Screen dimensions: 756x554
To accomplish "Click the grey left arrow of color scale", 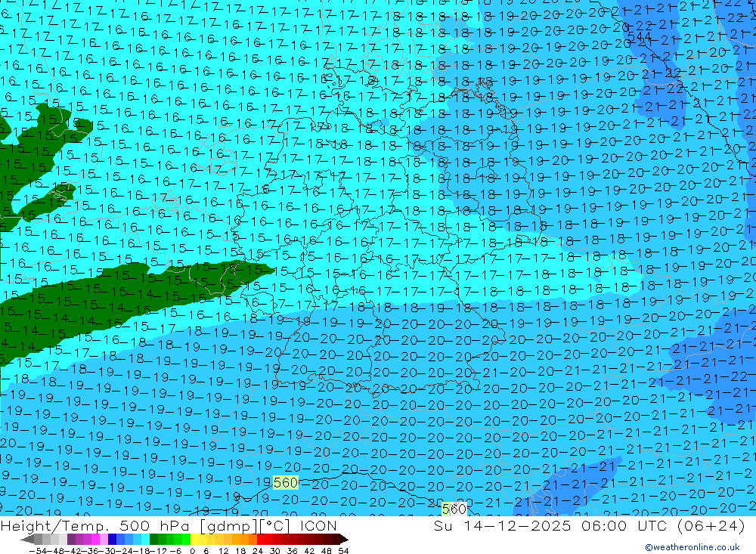I will (x=27, y=540).
